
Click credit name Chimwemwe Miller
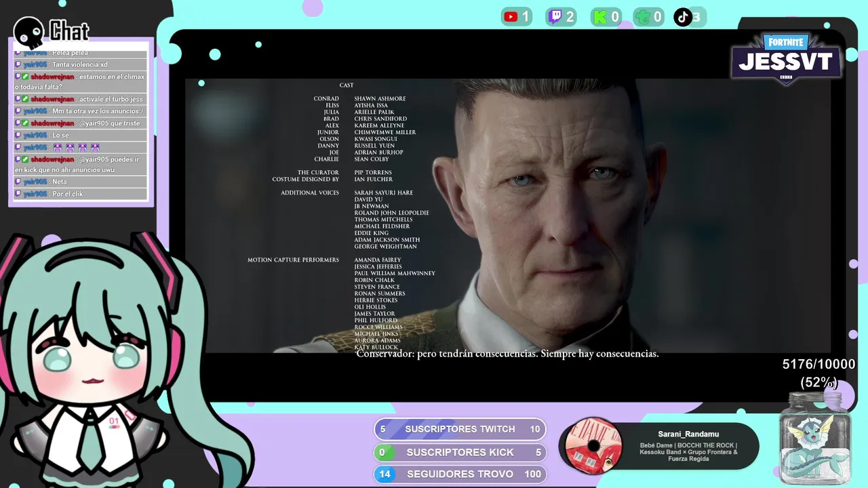[x=384, y=132]
